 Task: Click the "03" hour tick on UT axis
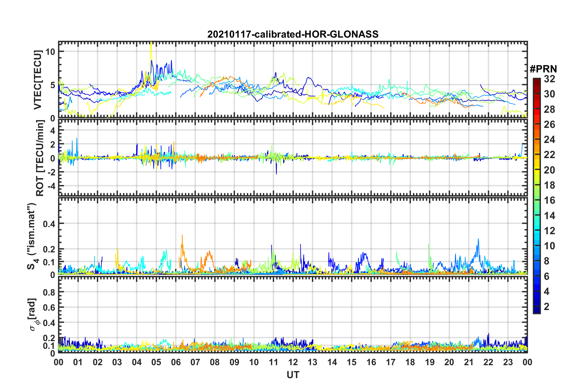117,362
